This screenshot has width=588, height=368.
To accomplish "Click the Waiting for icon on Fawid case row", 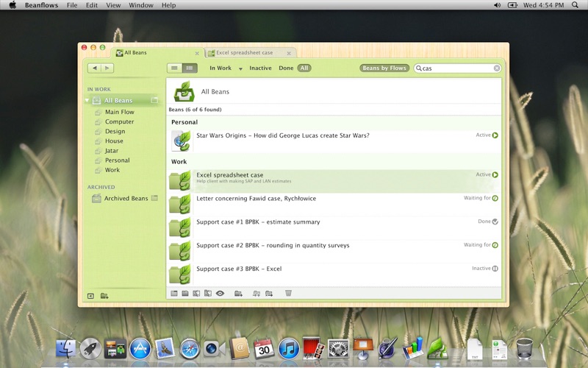I will [x=495, y=198].
